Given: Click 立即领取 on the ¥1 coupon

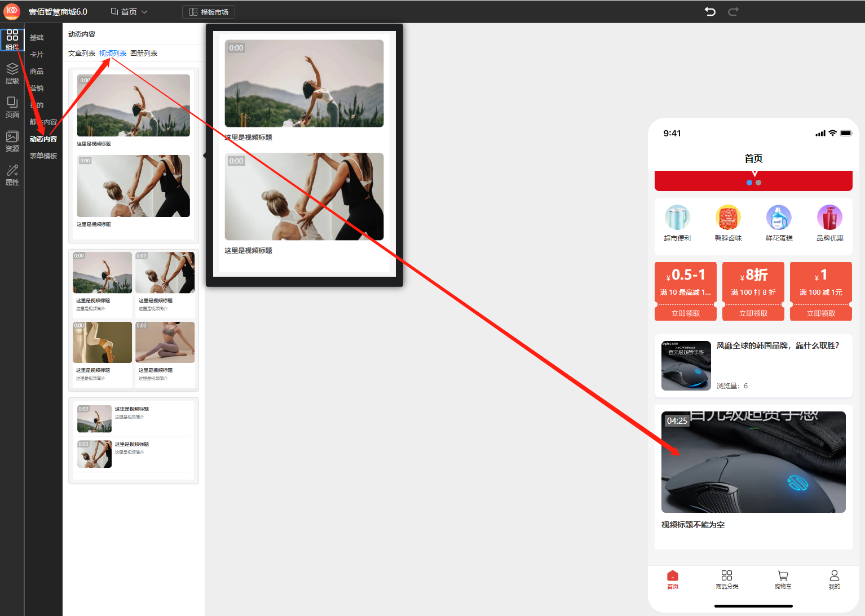Looking at the screenshot, I should tap(821, 313).
